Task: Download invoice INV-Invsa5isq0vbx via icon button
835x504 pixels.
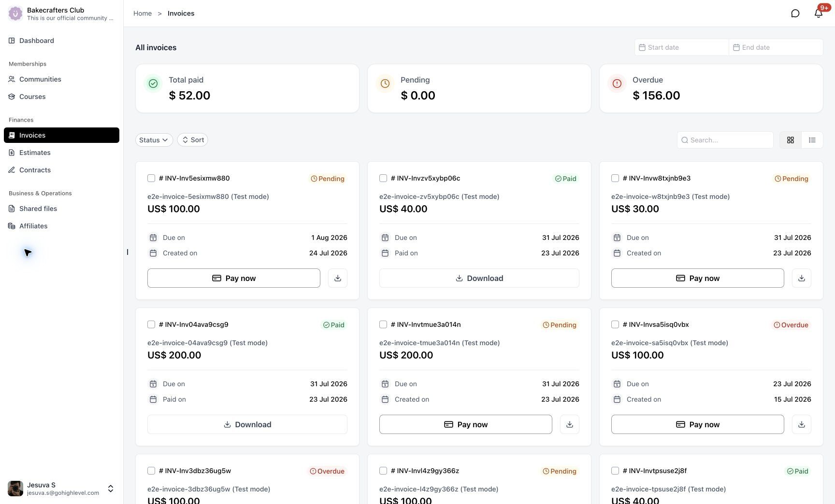Action: pyautogui.click(x=802, y=424)
